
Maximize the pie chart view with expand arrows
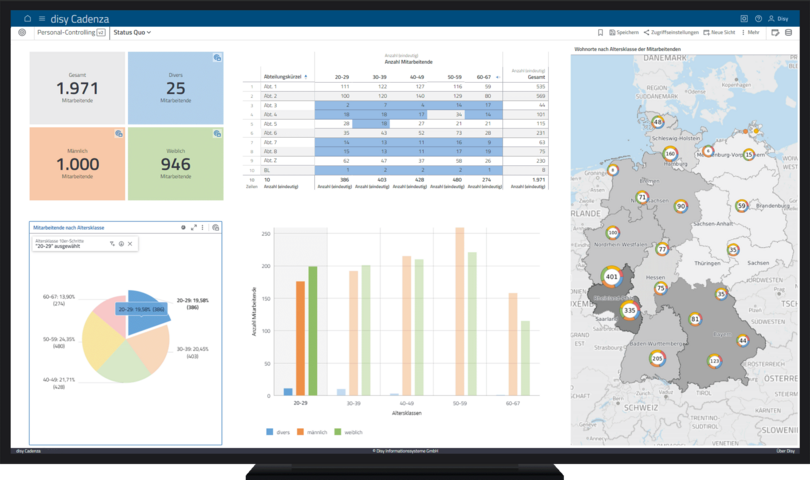194,227
